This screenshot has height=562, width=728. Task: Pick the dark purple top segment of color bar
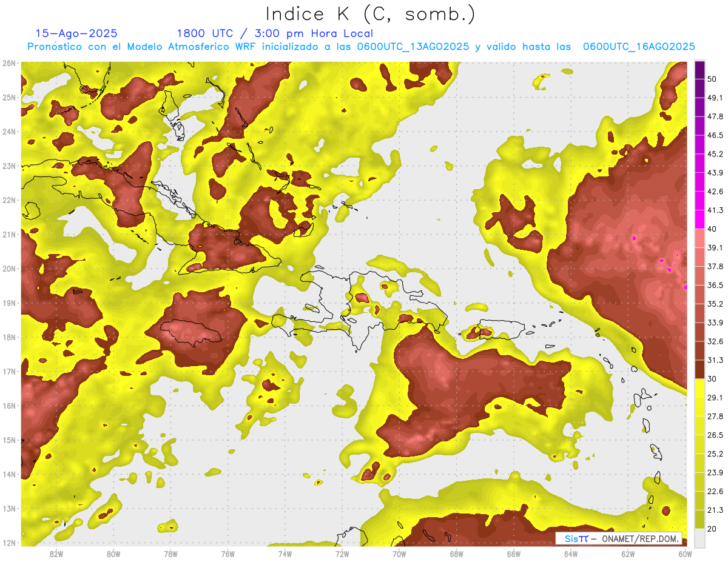[699, 70]
